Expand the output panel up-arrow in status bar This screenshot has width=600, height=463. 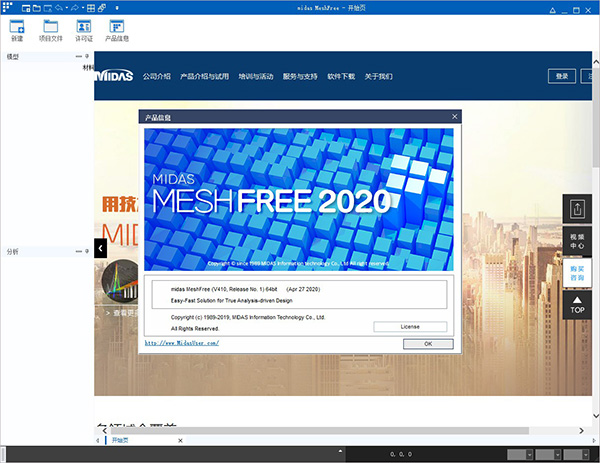pos(340,451)
